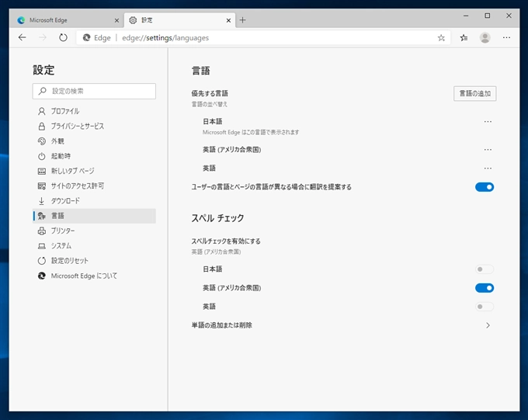This screenshot has width=528, height=420.
Task: Open 設定のリセット page
Action: coord(94,261)
